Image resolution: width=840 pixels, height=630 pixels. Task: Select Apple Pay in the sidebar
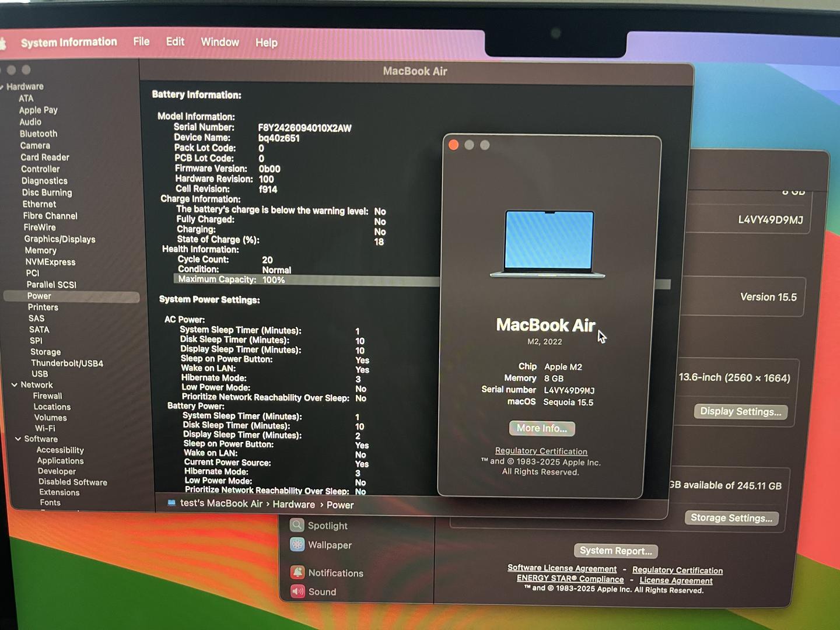38,110
